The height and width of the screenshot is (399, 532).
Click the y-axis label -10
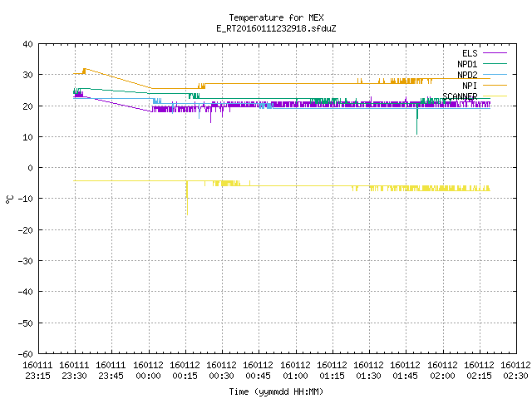[x=26, y=199]
